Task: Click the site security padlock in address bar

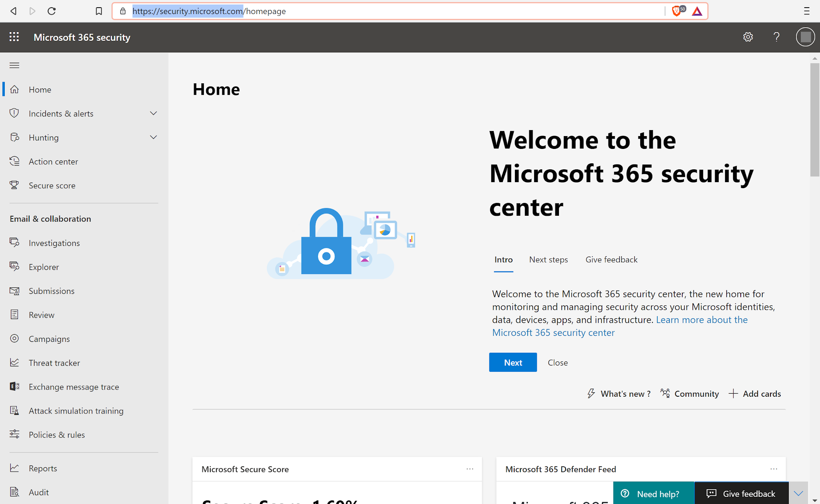Action: pos(123,11)
